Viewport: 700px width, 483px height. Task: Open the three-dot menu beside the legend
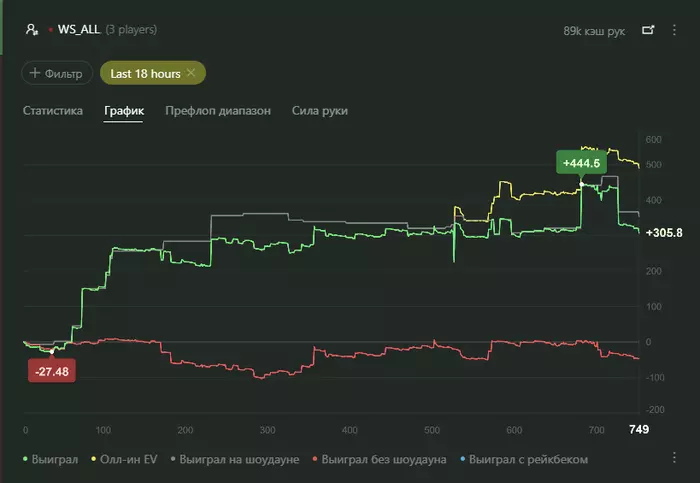pyautogui.click(x=674, y=458)
